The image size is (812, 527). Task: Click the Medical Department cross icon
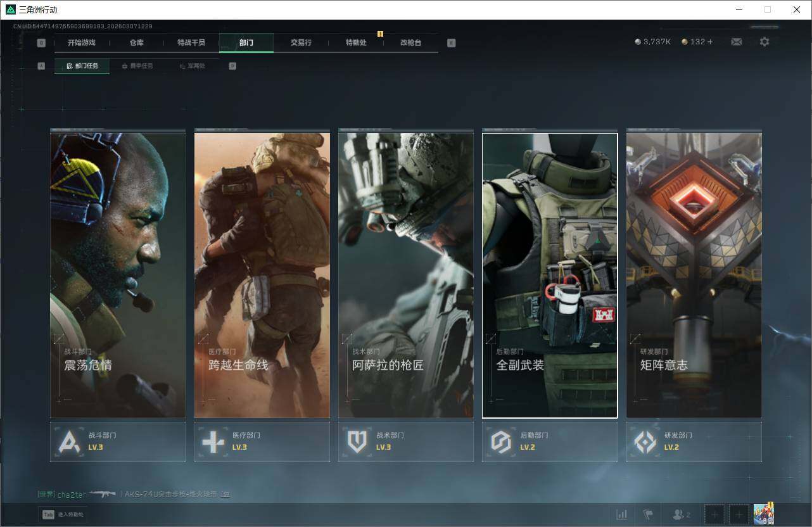tap(213, 441)
